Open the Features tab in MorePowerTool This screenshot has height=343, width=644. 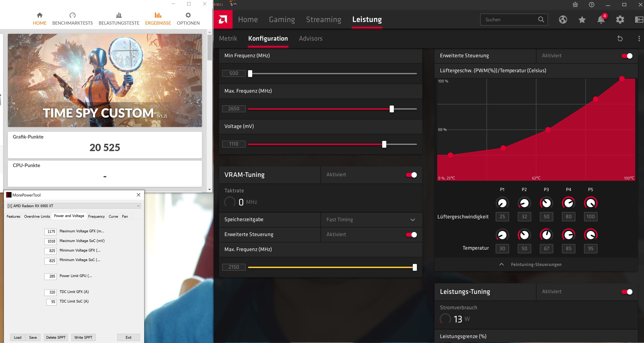pyautogui.click(x=13, y=216)
